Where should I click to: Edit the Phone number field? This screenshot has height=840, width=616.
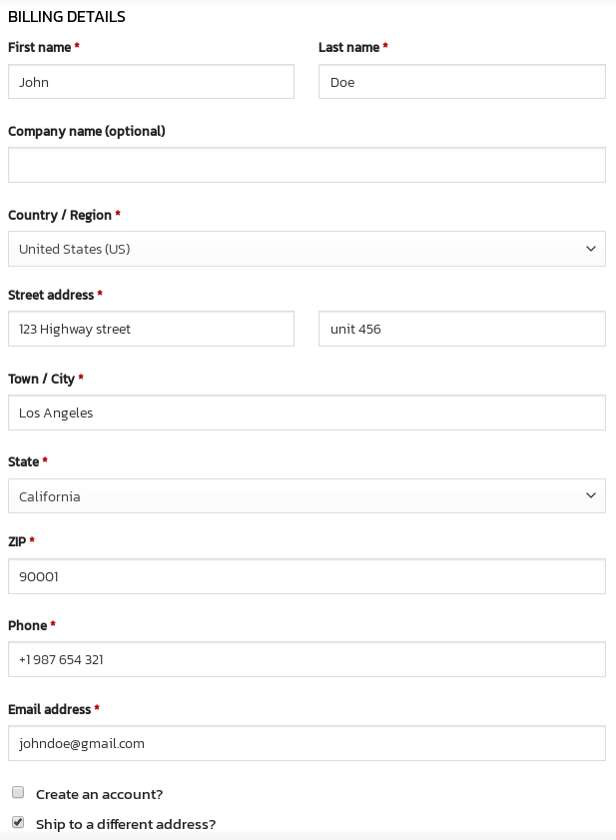307,659
